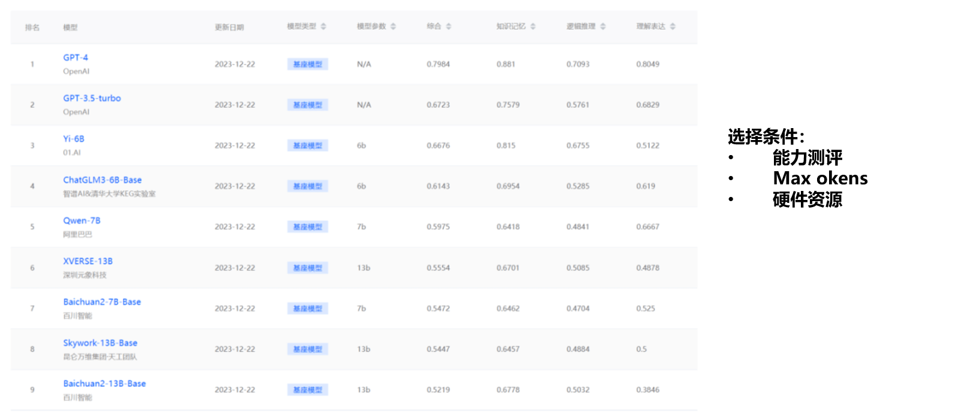Open the Yi-6B model page
980x416 pixels.
pyautogui.click(x=74, y=139)
